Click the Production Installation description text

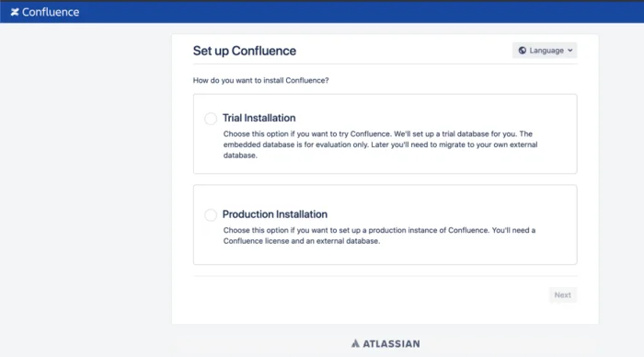coord(379,236)
